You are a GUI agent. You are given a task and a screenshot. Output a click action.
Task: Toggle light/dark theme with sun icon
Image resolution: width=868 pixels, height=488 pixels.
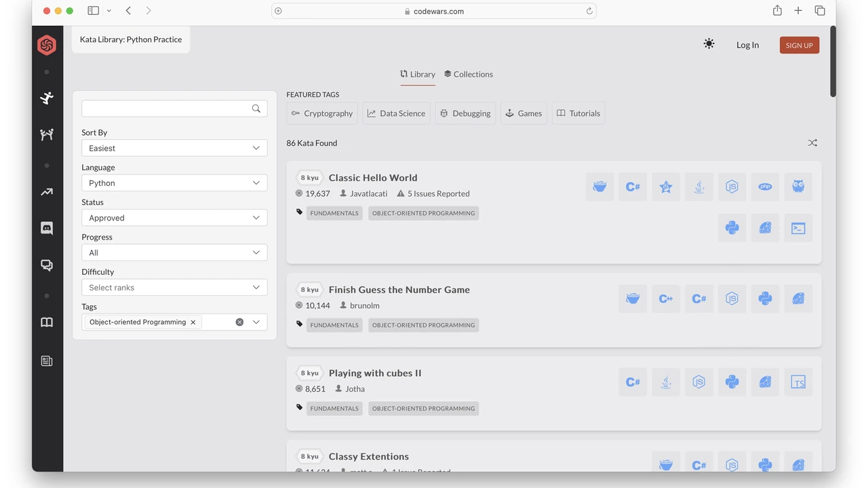pos(709,44)
